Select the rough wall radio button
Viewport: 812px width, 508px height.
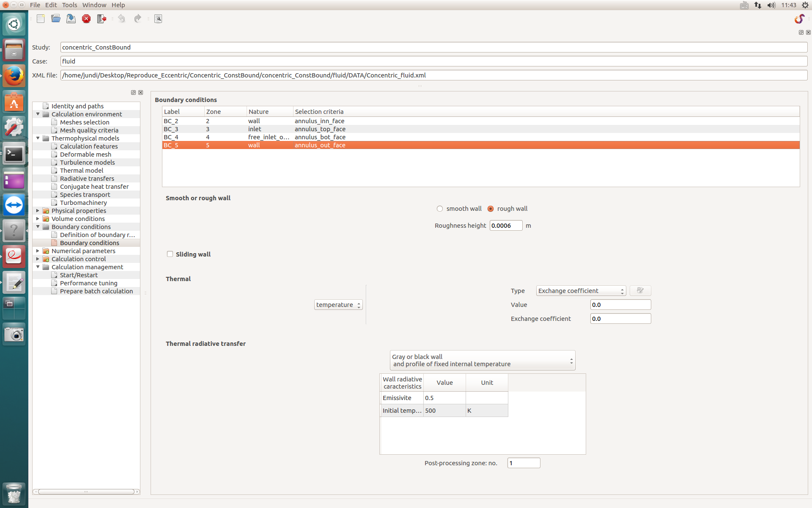(x=491, y=209)
